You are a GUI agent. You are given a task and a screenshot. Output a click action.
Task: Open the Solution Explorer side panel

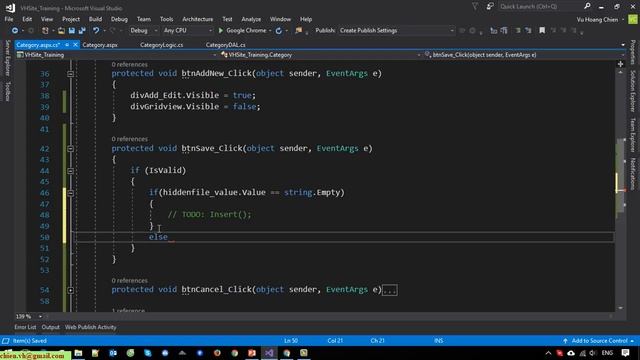[633, 91]
